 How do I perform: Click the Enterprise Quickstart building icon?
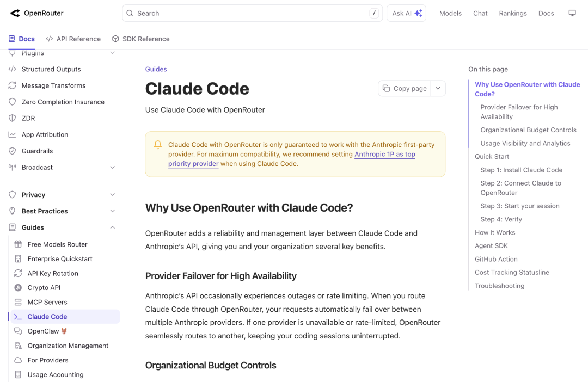pyautogui.click(x=18, y=258)
